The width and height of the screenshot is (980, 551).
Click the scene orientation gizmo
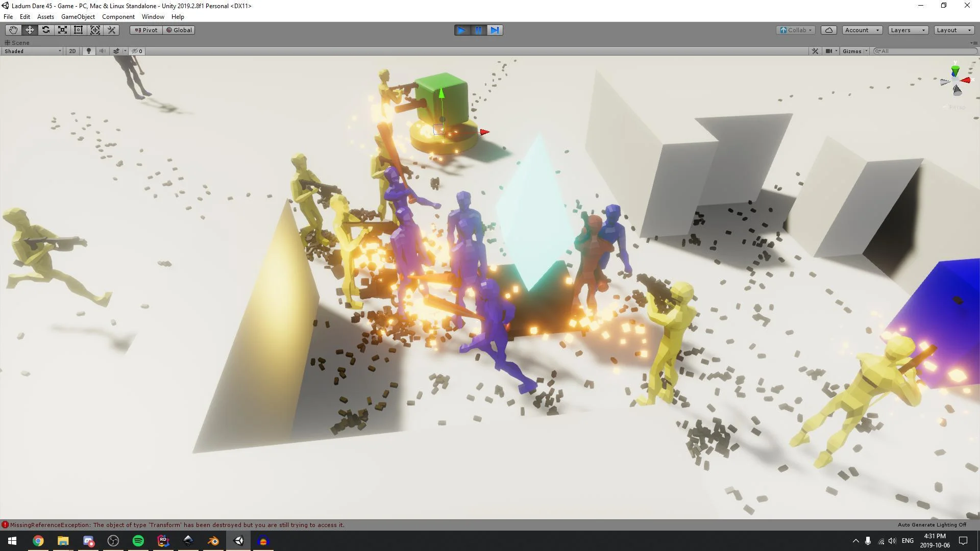point(955,81)
